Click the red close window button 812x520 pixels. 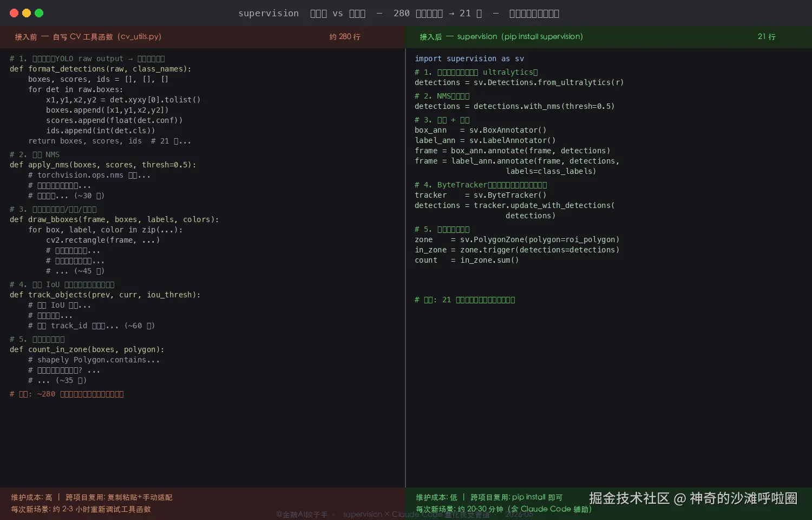coord(14,13)
